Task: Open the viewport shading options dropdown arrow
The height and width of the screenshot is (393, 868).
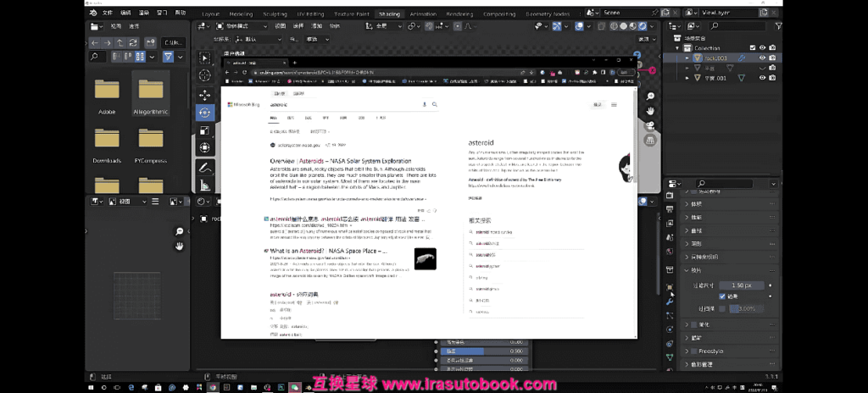Action: pyautogui.click(x=651, y=26)
